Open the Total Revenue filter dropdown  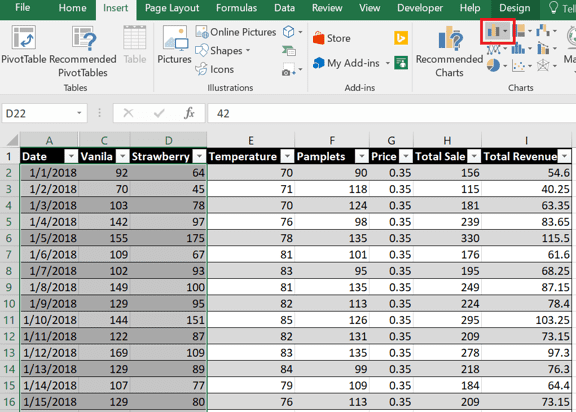pyautogui.click(x=564, y=156)
